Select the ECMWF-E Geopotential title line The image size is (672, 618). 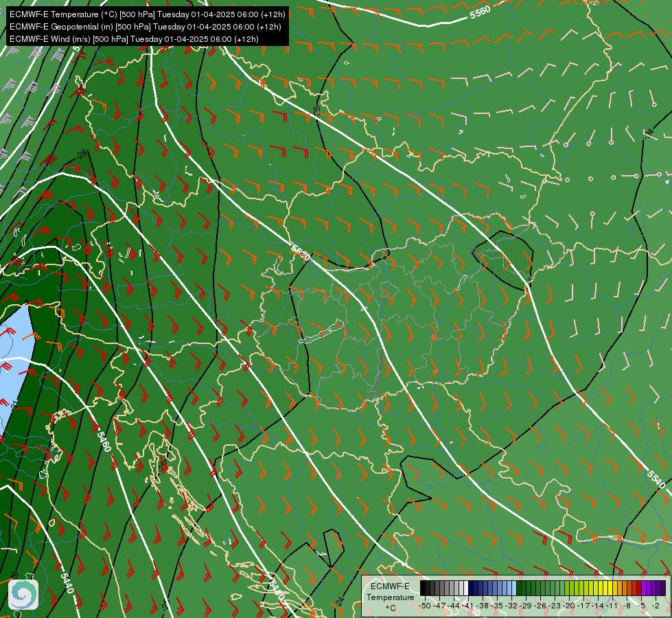(x=146, y=27)
